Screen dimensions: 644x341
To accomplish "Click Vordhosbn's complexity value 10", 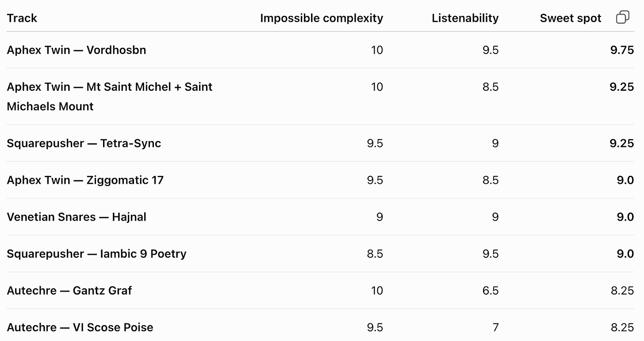I will (377, 50).
